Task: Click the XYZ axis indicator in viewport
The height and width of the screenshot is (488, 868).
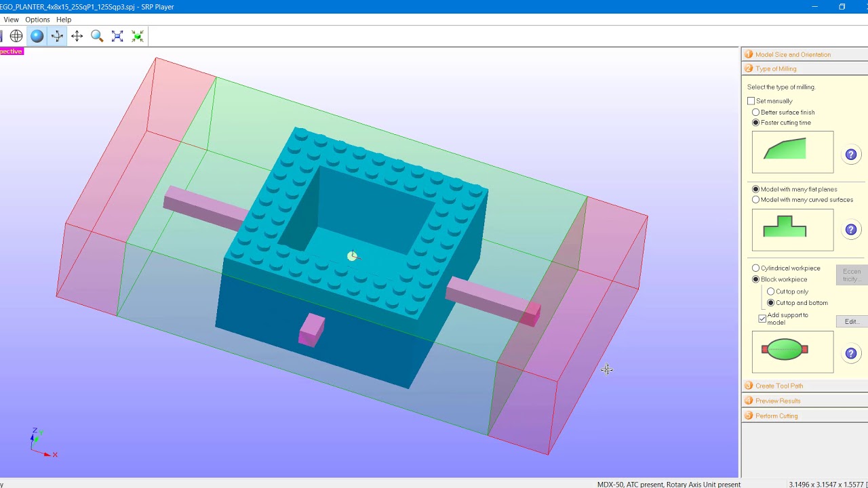Action: pyautogui.click(x=44, y=443)
